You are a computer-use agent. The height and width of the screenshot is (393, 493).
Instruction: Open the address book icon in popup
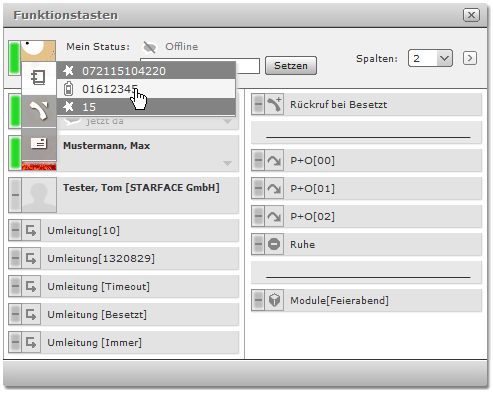click(x=39, y=78)
